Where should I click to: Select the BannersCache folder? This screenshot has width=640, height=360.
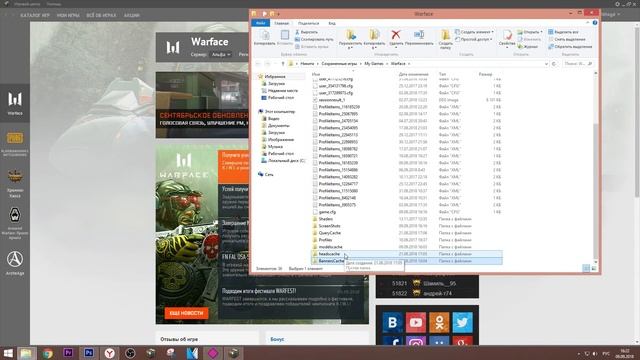(407, 261)
